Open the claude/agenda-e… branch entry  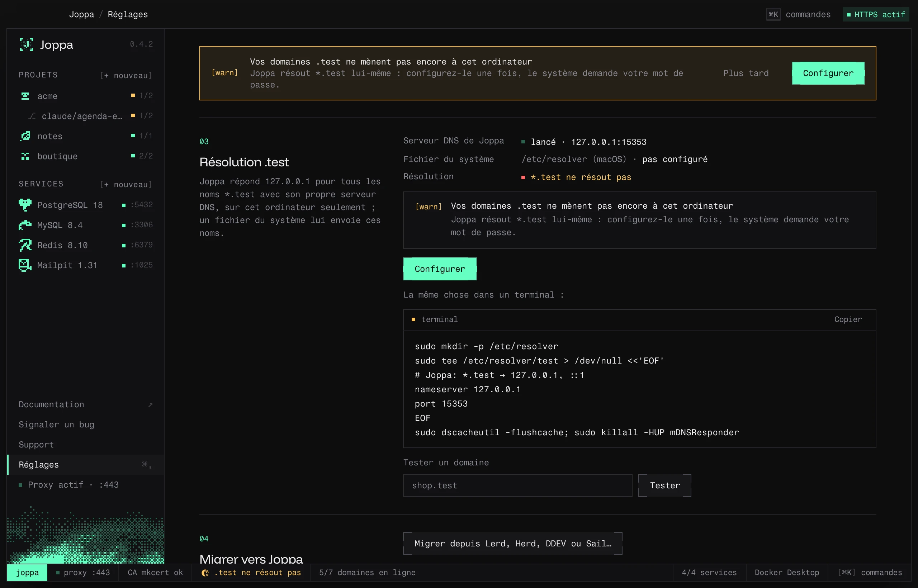[86, 116]
